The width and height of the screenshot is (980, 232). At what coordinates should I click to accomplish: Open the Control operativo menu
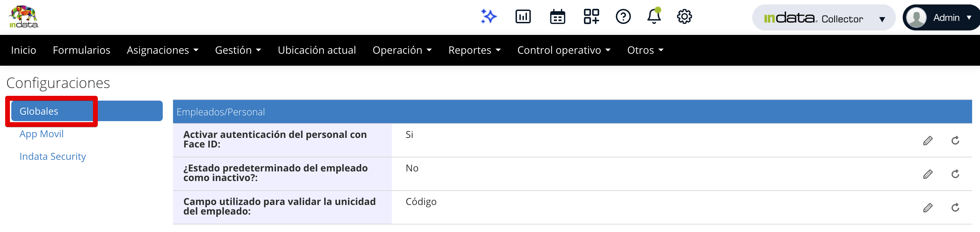pyautogui.click(x=564, y=50)
